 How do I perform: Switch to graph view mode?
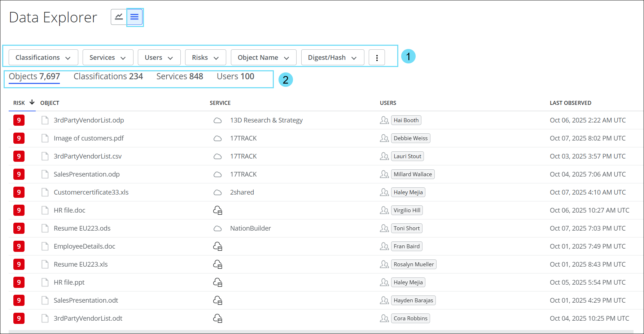coord(119,17)
